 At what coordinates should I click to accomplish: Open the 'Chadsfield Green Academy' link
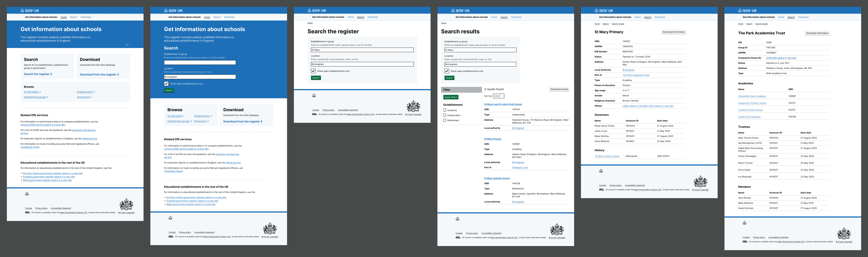click(752, 96)
